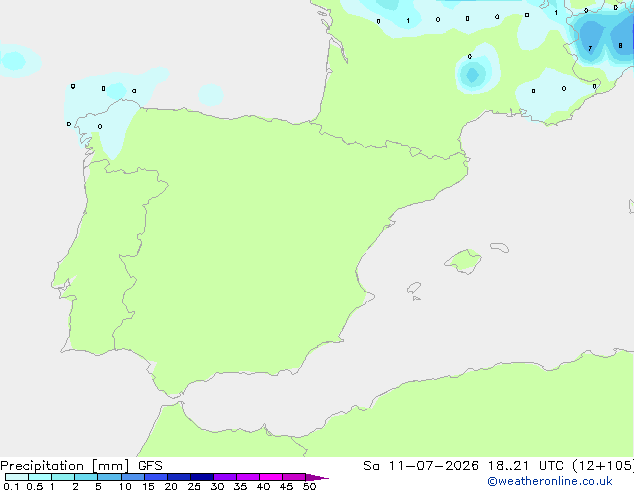Click the 40 to 45 mm magenta swatch
The width and height of the screenshot is (634, 490).
pos(271,477)
